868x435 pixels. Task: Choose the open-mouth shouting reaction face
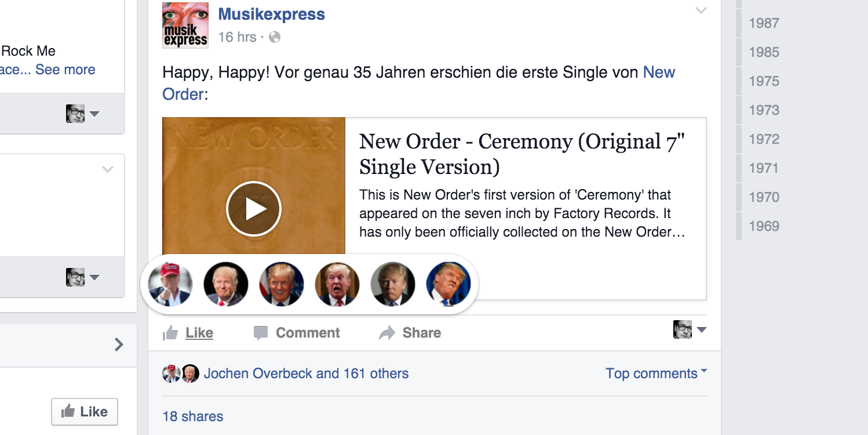point(337,284)
